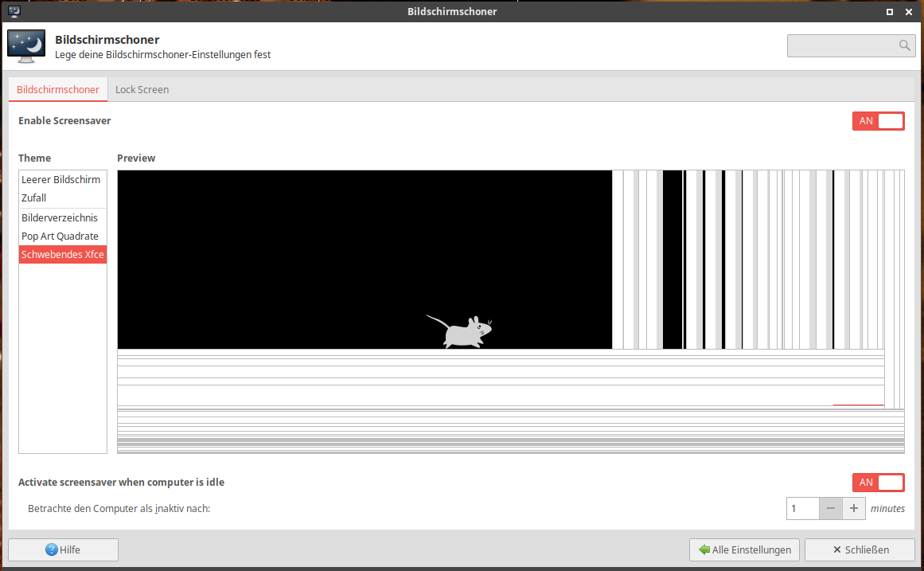Viewport: 924px width, 571px height.
Task: Choose the Leerer Bildschirm theme
Action: (60, 180)
